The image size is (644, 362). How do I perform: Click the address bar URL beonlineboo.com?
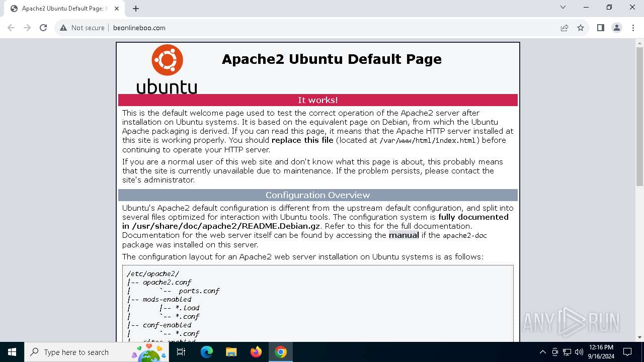(139, 28)
